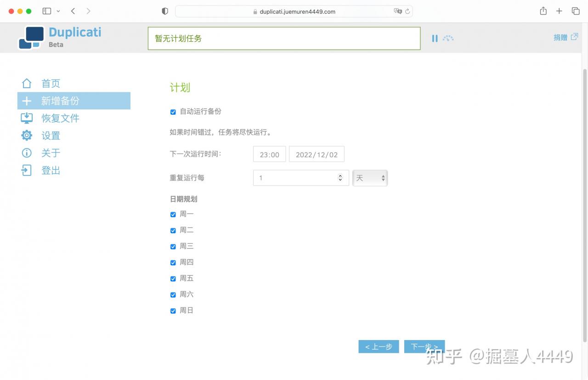Click the house icon beside 首页

(27, 84)
